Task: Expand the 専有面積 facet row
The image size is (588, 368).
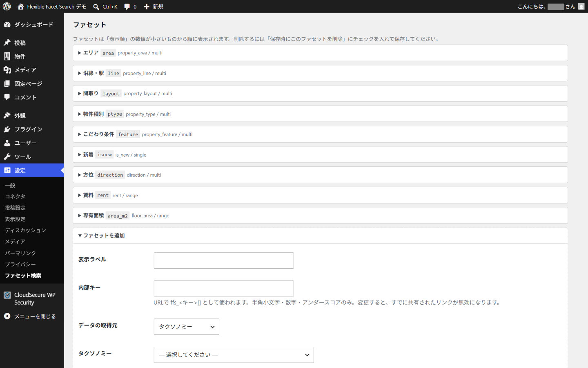Action: 320,215
